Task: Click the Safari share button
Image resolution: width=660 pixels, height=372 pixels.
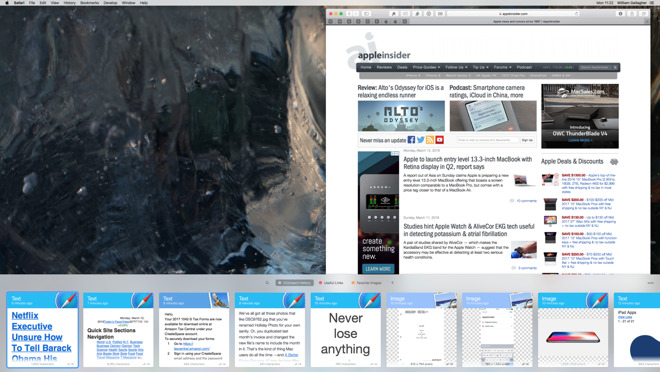Action: (632, 14)
